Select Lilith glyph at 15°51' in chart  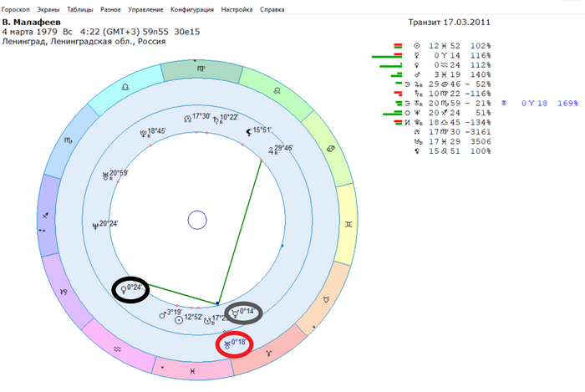249,132
